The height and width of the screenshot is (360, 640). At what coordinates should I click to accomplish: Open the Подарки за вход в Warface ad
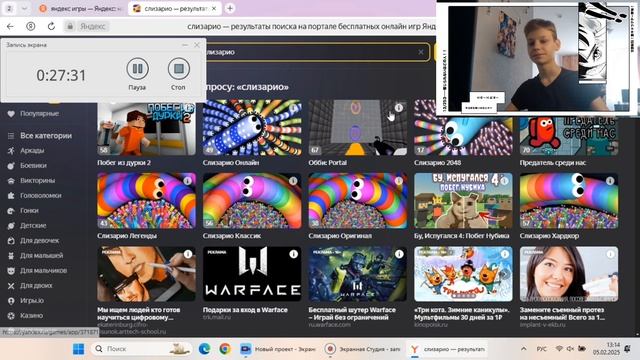pyautogui.click(x=252, y=274)
